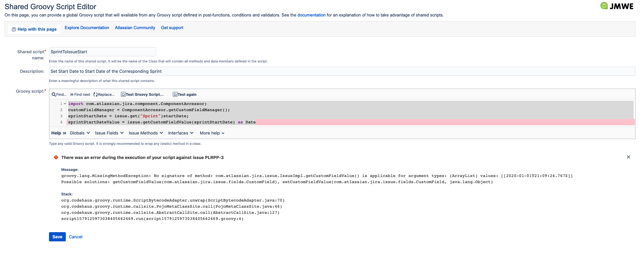644x259 pixels.
Task: Click the red error icon beside the message
Action: (56, 157)
